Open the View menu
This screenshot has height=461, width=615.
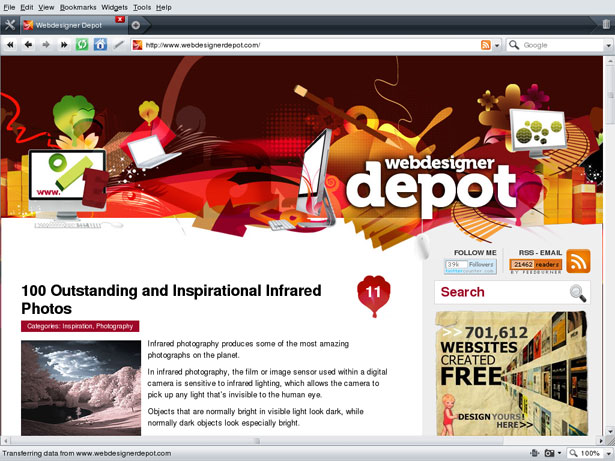pyautogui.click(x=46, y=7)
